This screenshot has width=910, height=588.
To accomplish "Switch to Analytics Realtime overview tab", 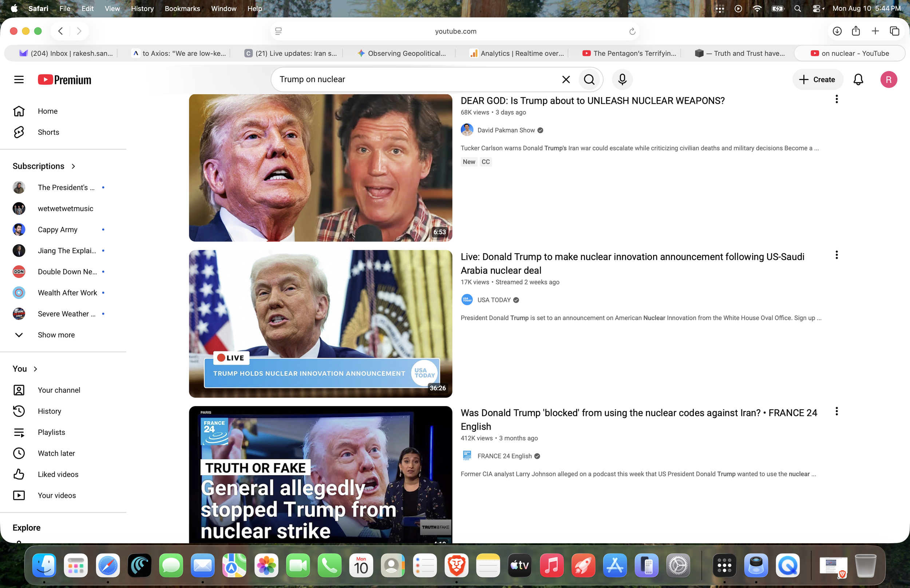I will (516, 53).
